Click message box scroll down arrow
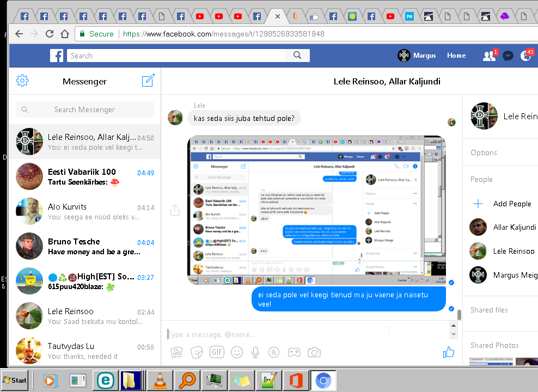The width and height of the screenshot is (538, 392). pyautogui.click(x=454, y=334)
